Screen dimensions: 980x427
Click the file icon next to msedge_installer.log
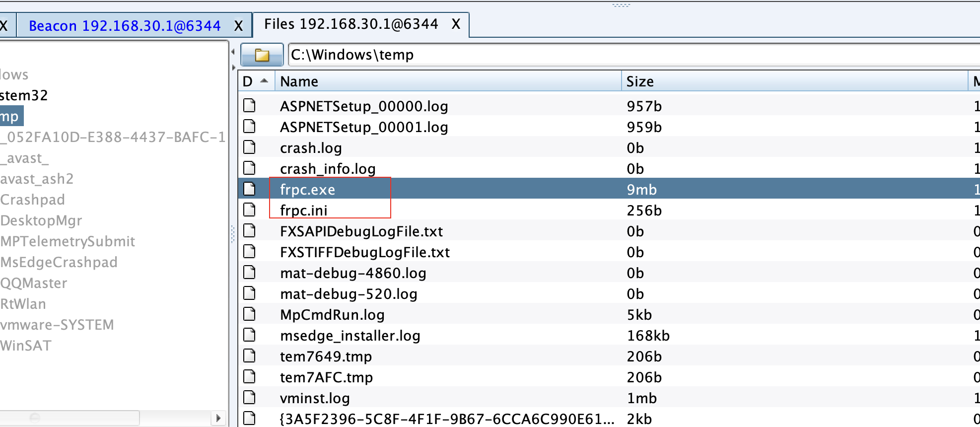click(x=249, y=335)
